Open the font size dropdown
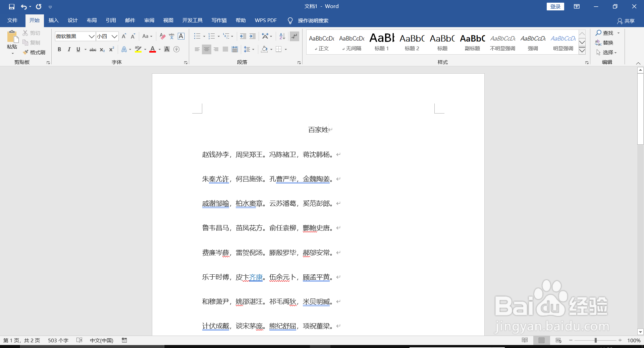The height and width of the screenshot is (348, 644). (114, 36)
